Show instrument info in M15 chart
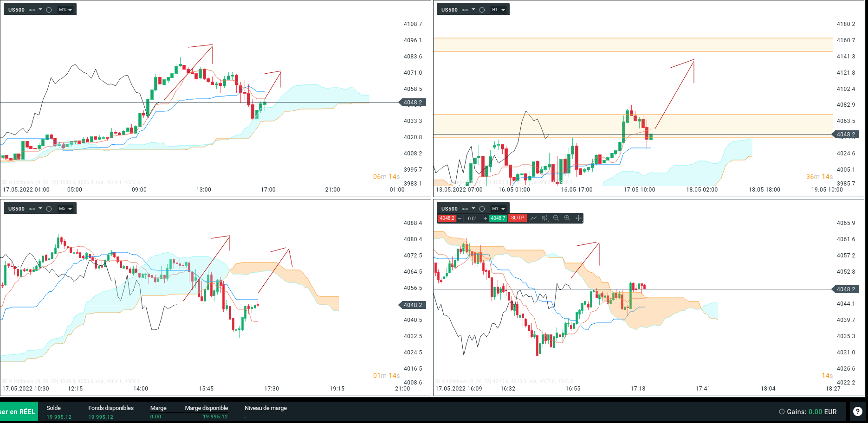The width and height of the screenshot is (868, 423). (49, 10)
